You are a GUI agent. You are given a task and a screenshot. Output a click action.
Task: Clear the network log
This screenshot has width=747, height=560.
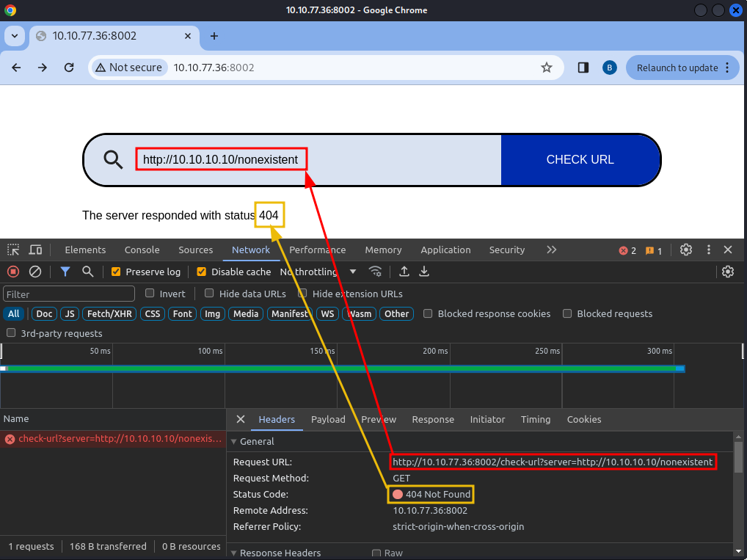(35, 272)
